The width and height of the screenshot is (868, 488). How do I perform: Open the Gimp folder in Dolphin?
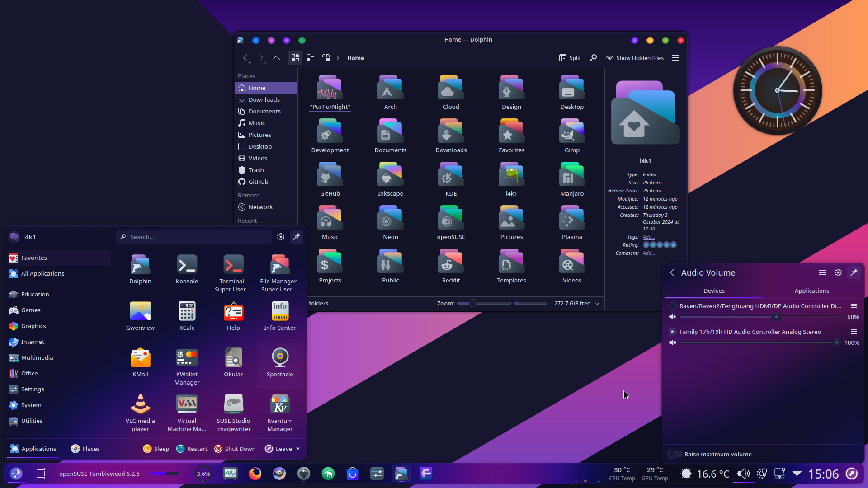[x=572, y=136]
